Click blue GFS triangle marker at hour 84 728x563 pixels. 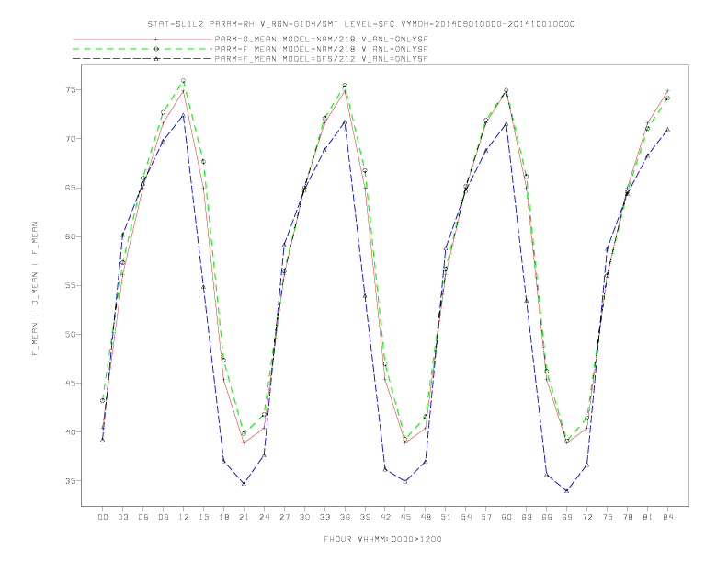(x=668, y=130)
